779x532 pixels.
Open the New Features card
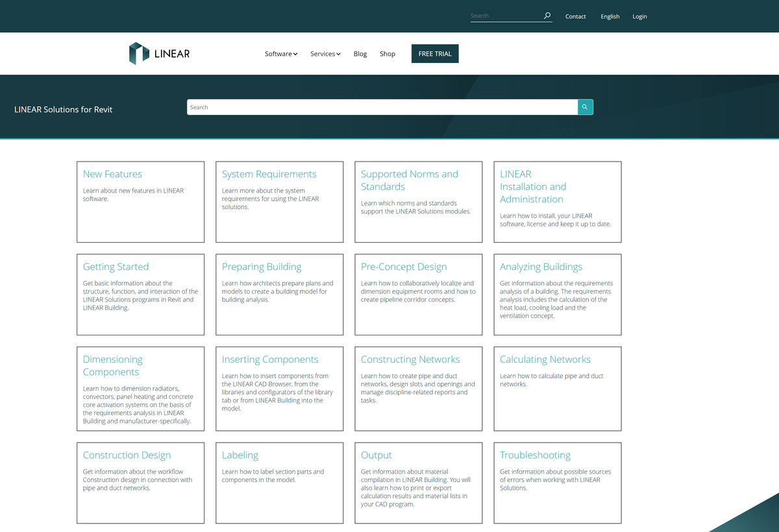pyautogui.click(x=140, y=202)
